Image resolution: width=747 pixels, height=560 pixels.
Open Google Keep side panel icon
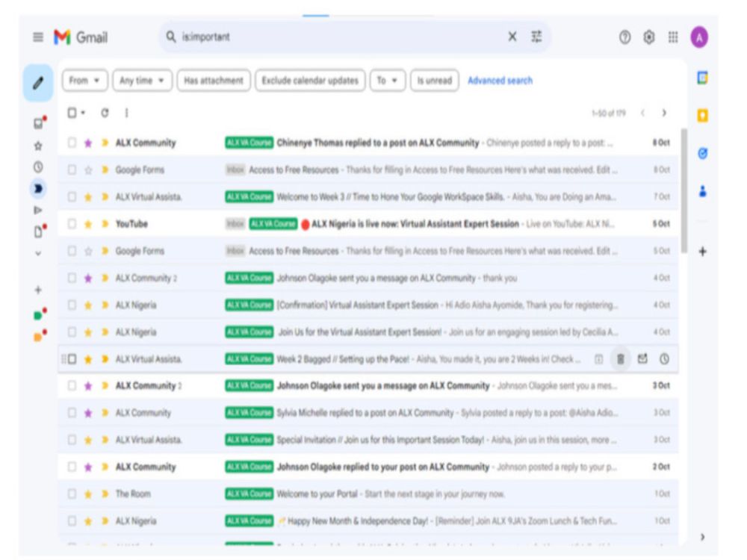coord(703,115)
